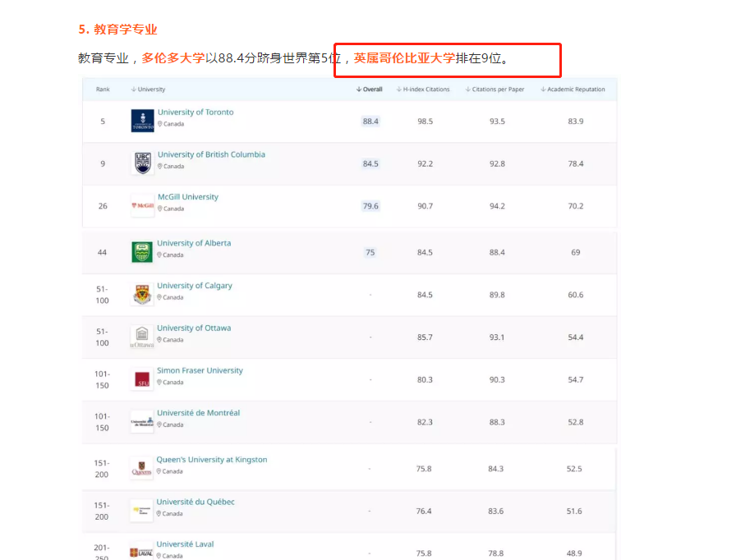Image resolution: width=736 pixels, height=560 pixels.
Task: Click the Université Laval logo
Action: point(142,552)
